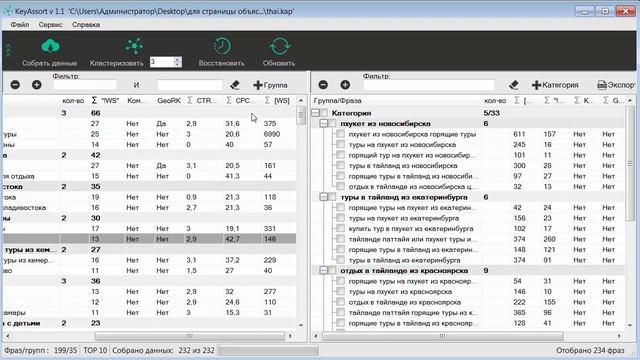Open the Экспорт export button
The width and height of the screenshot is (640, 360).
point(616,85)
